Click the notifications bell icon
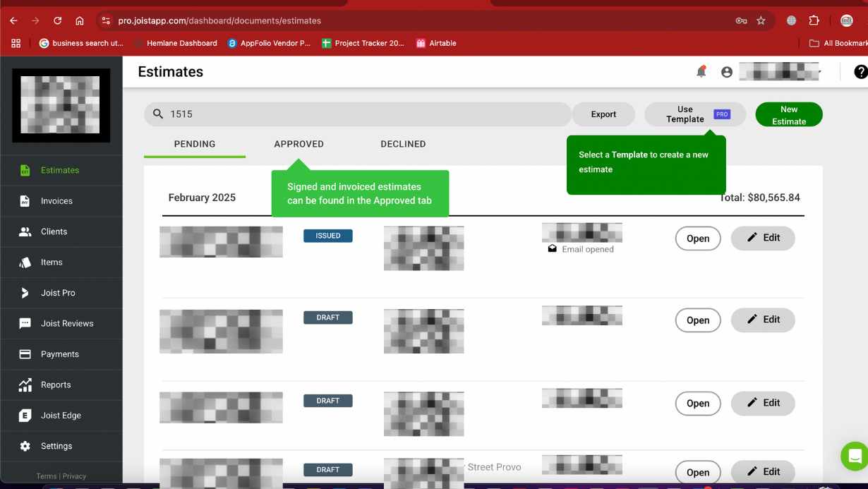Viewport: 868px width, 489px height. click(701, 71)
